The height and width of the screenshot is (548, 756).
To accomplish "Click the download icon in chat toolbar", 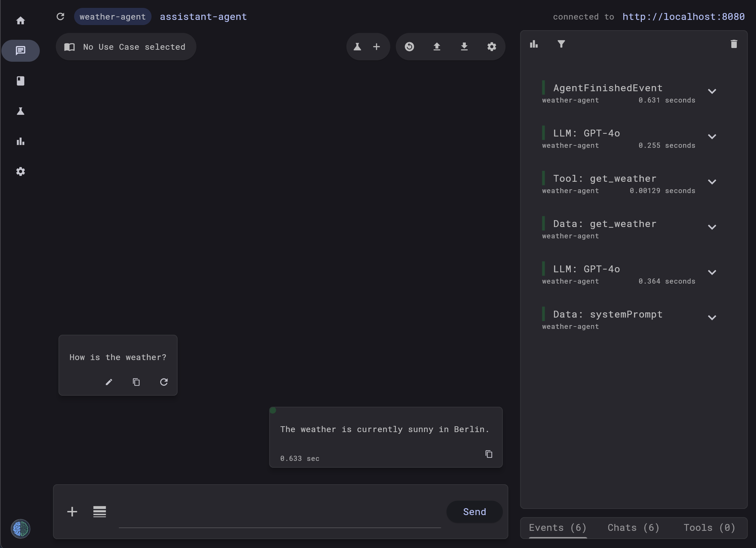I will pyautogui.click(x=464, y=47).
